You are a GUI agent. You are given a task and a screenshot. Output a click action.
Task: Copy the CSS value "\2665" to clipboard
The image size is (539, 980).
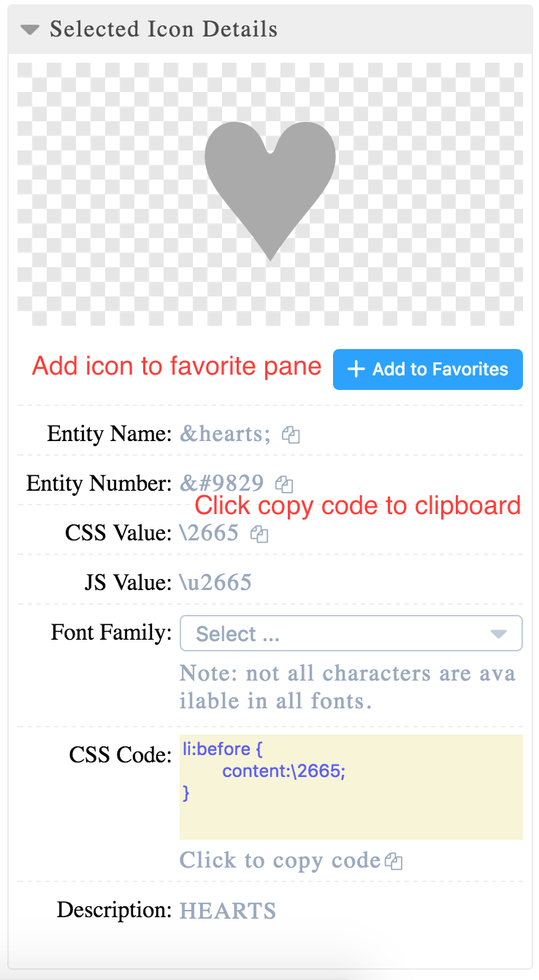[259, 534]
